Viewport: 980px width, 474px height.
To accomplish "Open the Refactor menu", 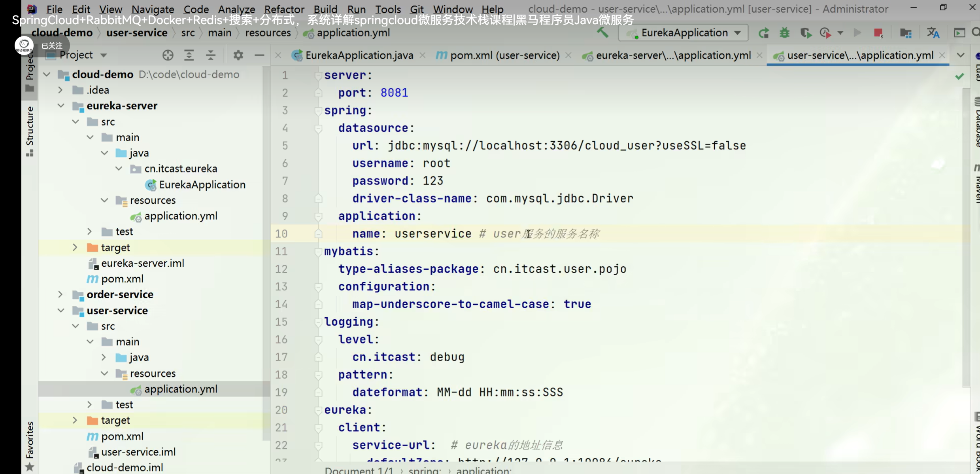I will (x=284, y=9).
